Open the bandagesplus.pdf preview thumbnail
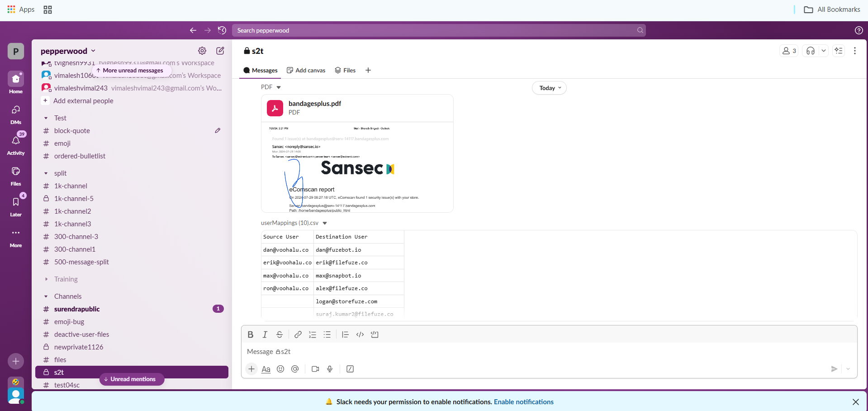The height and width of the screenshot is (411, 868). [x=357, y=167]
